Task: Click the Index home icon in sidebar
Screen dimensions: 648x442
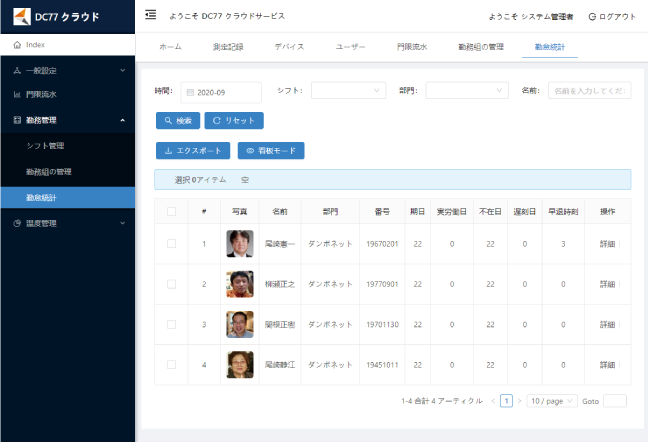Action: (17, 45)
